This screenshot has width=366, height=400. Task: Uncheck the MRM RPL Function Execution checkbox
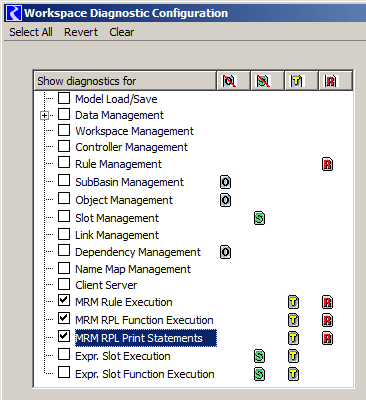click(64, 318)
